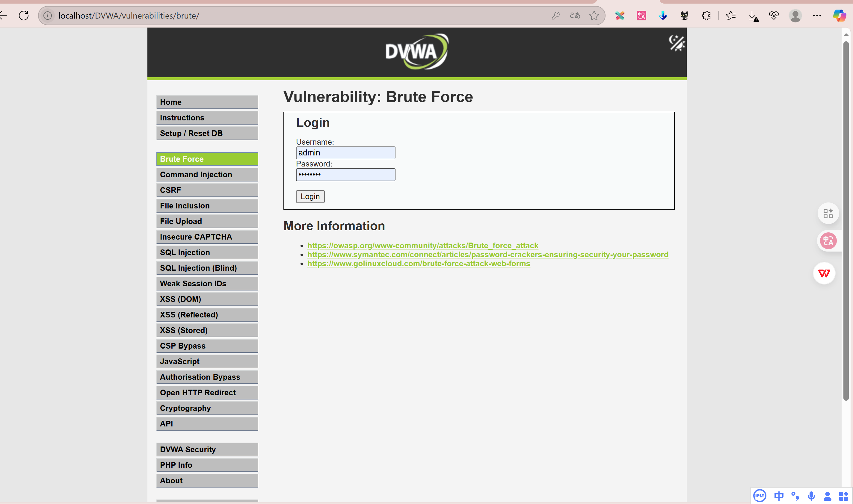This screenshot has width=853, height=504.
Task: Click the browser refresh icon
Action: click(x=24, y=16)
